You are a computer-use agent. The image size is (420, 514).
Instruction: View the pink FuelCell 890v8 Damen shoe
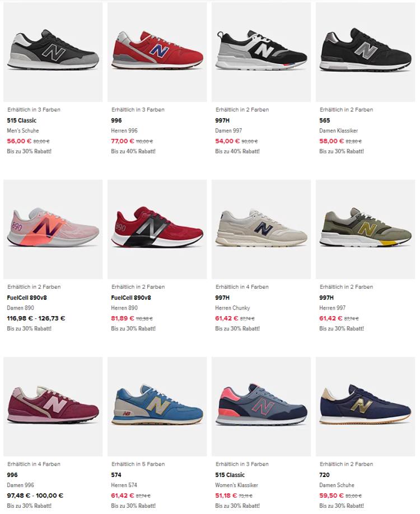[53, 229]
